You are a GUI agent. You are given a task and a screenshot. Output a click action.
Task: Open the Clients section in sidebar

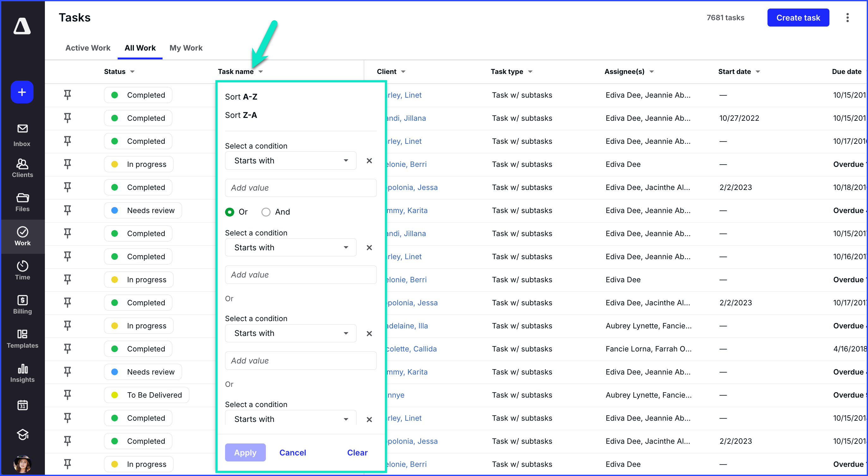point(22,168)
